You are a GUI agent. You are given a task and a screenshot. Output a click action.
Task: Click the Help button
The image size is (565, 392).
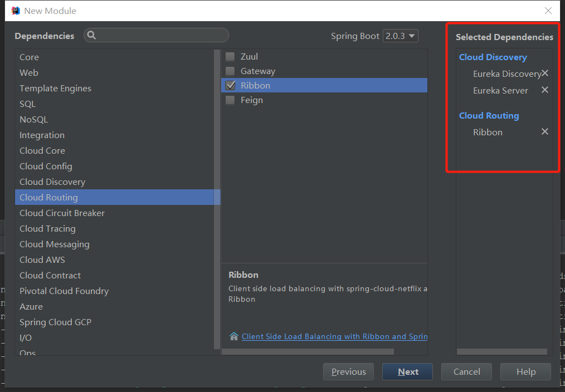coord(526,371)
